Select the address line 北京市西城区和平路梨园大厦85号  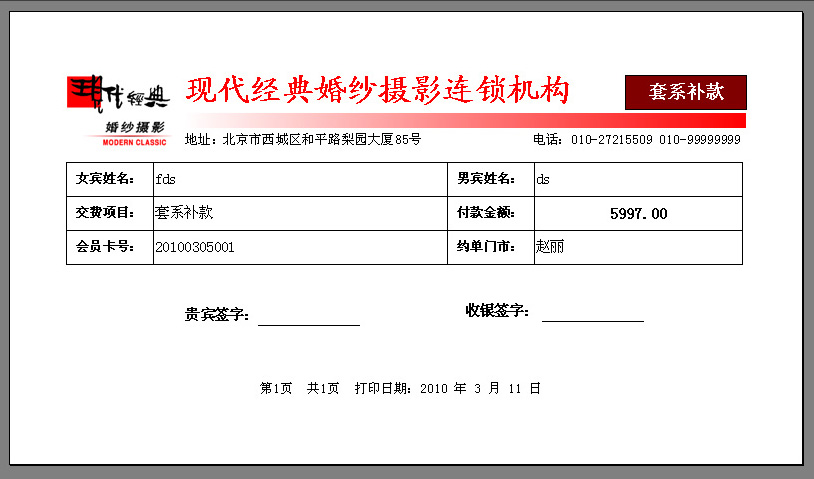pos(322,139)
